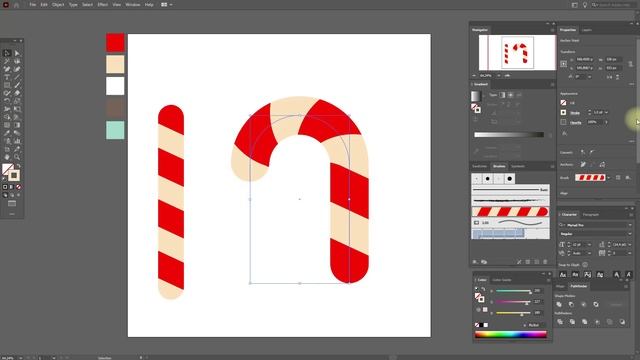This screenshot has width=640, height=360.
Task: Select the Type tool
Action: click(x=7, y=77)
